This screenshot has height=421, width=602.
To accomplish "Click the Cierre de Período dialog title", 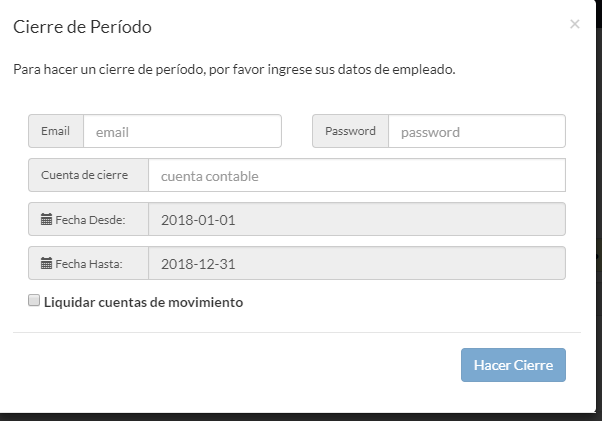I will pyautogui.click(x=83, y=27).
